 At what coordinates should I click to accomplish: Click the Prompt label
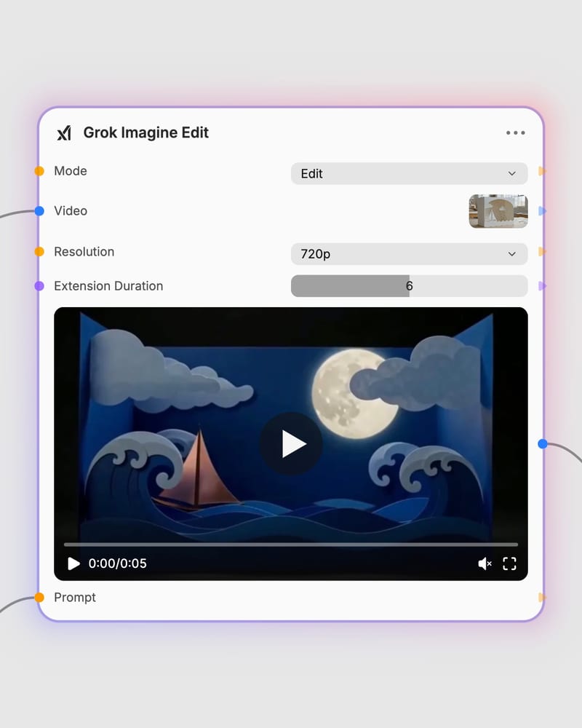(75, 598)
